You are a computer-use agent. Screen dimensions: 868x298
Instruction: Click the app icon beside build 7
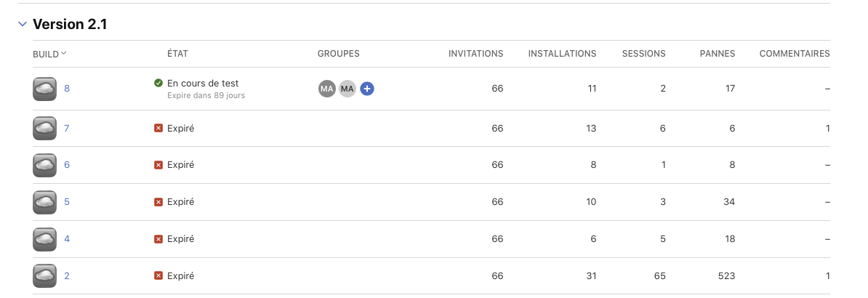pos(44,129)
